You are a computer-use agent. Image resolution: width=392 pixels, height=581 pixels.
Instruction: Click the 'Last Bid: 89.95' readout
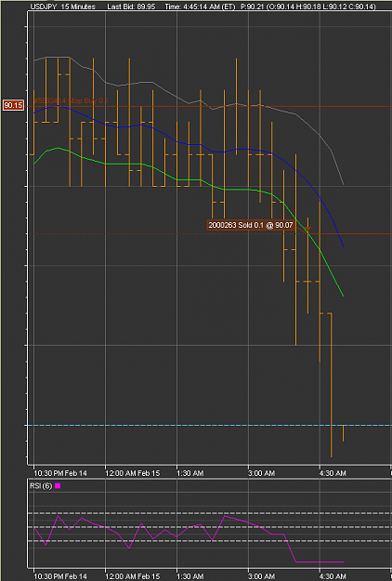(x=131, y=7)
